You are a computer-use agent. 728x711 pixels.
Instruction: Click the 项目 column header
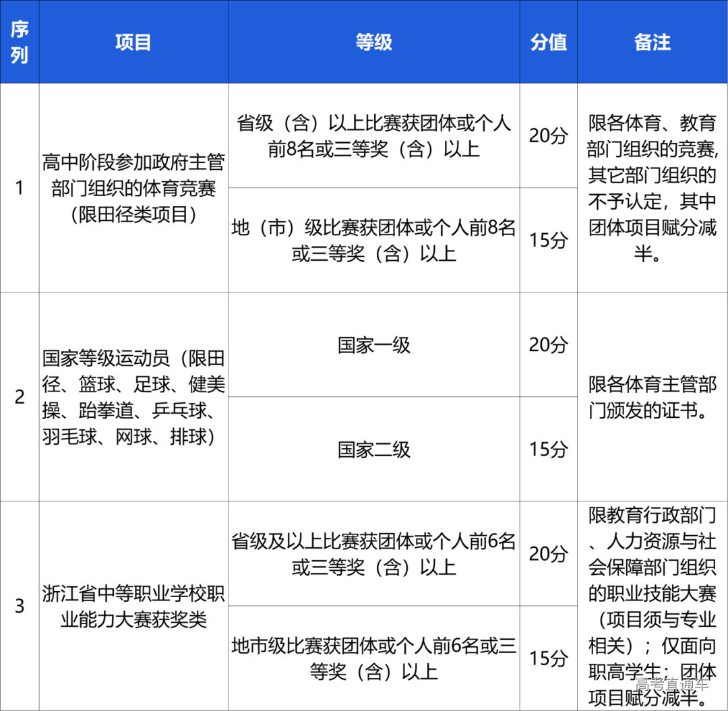133,42
